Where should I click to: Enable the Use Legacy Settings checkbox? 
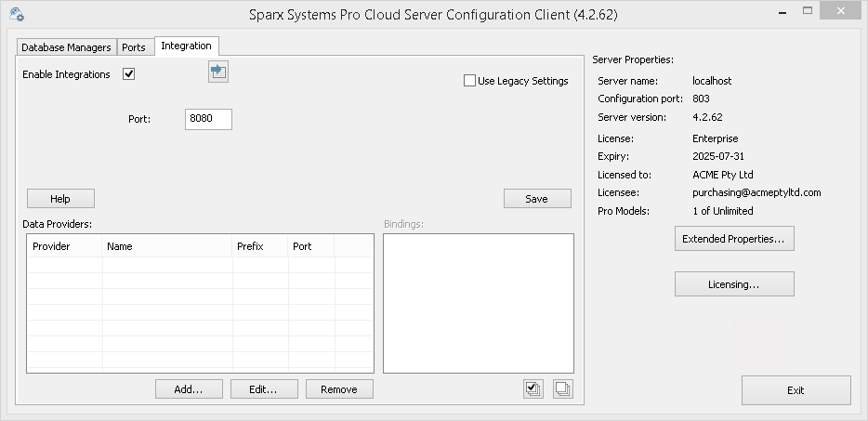(470, 81)
